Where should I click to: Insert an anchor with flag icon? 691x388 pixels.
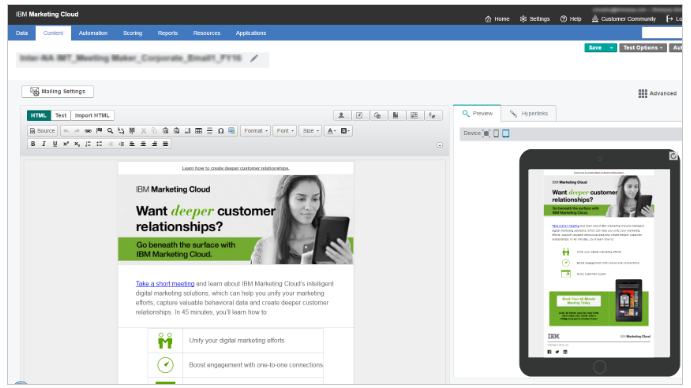click(99, 131)
